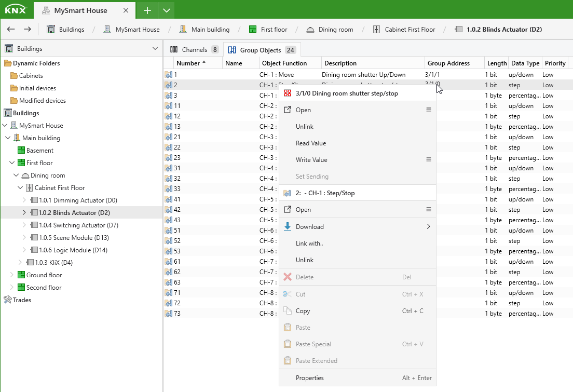Click Unlink below Link with..
The image size is (573, 392).
304,260
